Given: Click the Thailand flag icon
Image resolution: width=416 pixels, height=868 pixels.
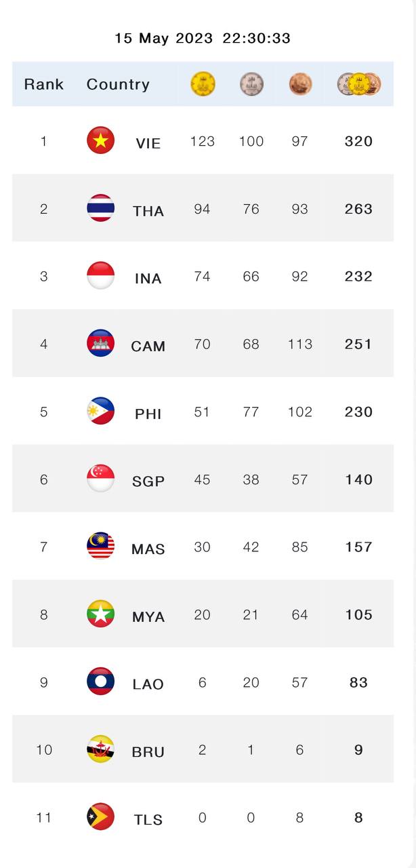Looking at the screenshot, I should point(100,209).
